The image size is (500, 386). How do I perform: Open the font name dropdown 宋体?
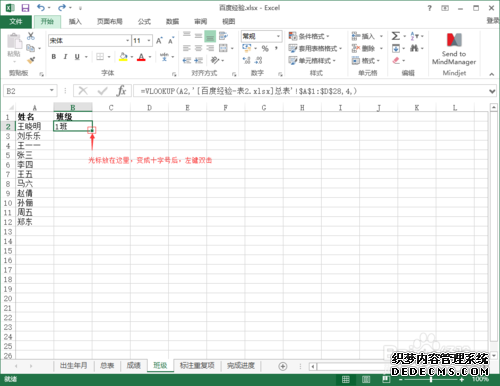pos(127,41)
